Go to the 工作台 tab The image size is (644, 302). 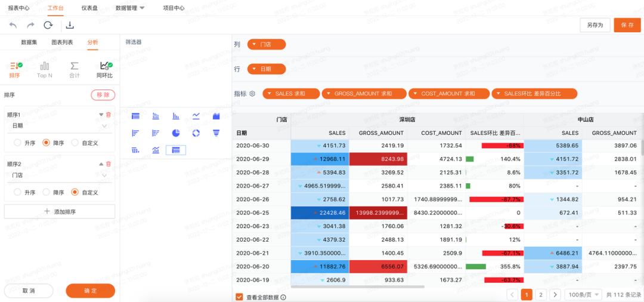tap(55, 8)
